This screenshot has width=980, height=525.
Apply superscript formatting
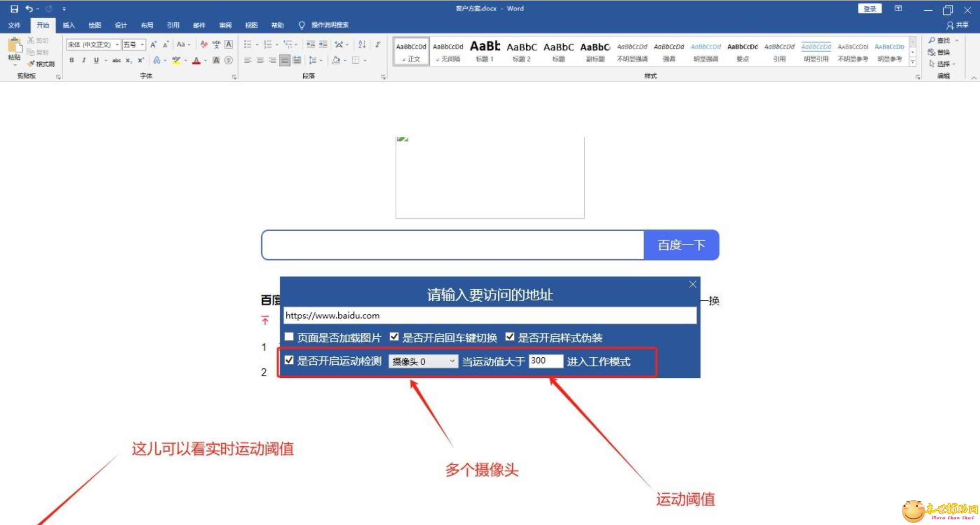click(141, 60)
